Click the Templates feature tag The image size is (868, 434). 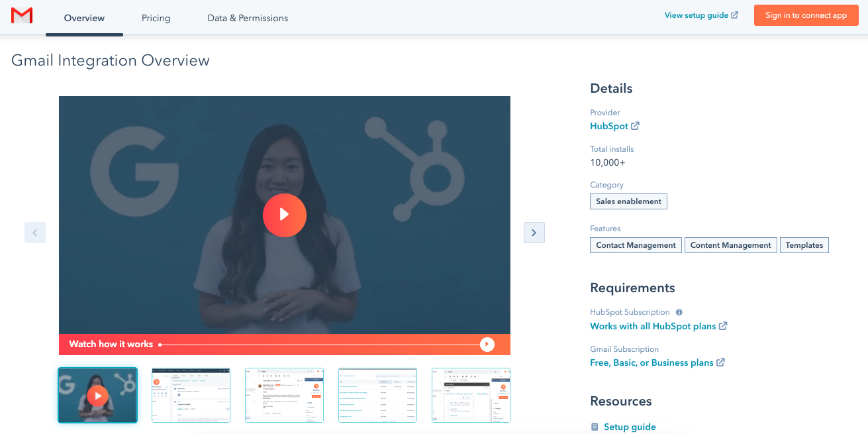[804, 245]
